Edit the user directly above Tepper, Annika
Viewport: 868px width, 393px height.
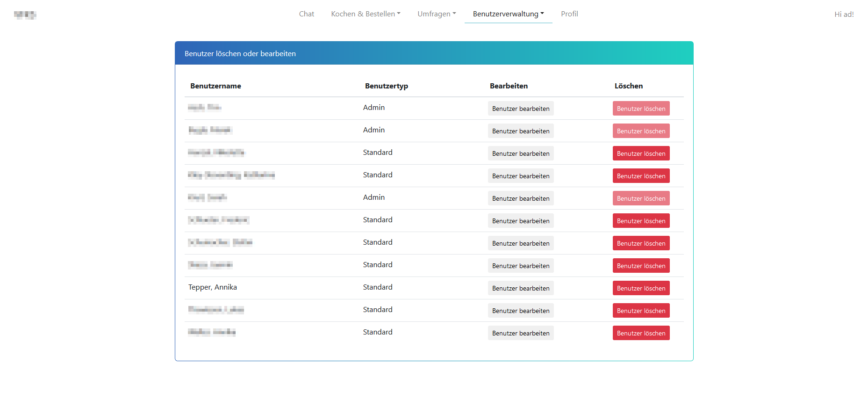coord(521,266)
